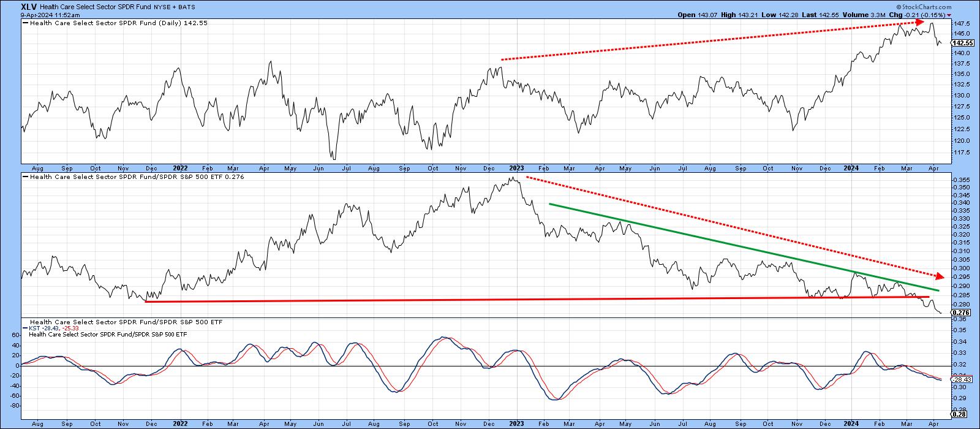Click the 2022 label on the price panel's time axis
980x429 pixels.
[x=180, y=168]
